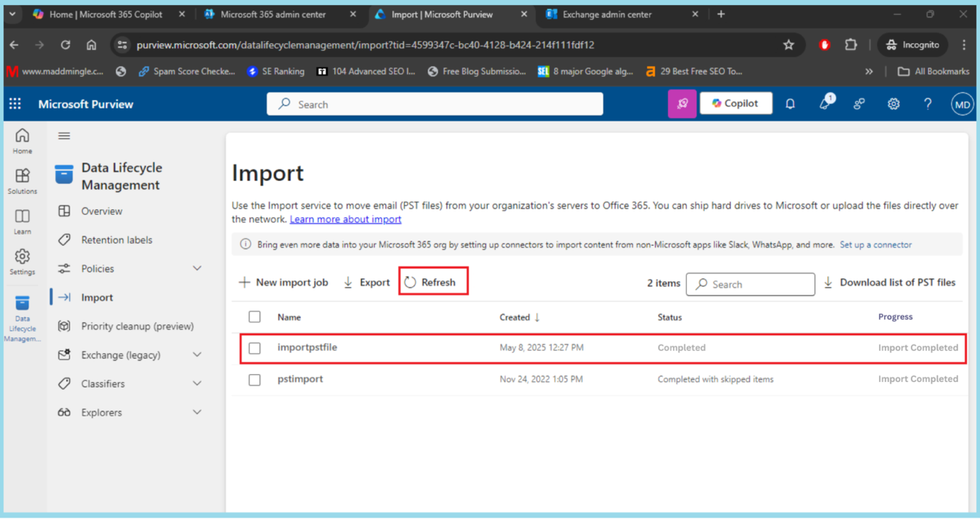
Task: Open the Settings gear in Purview header
Action: click(x=893, y=104)
